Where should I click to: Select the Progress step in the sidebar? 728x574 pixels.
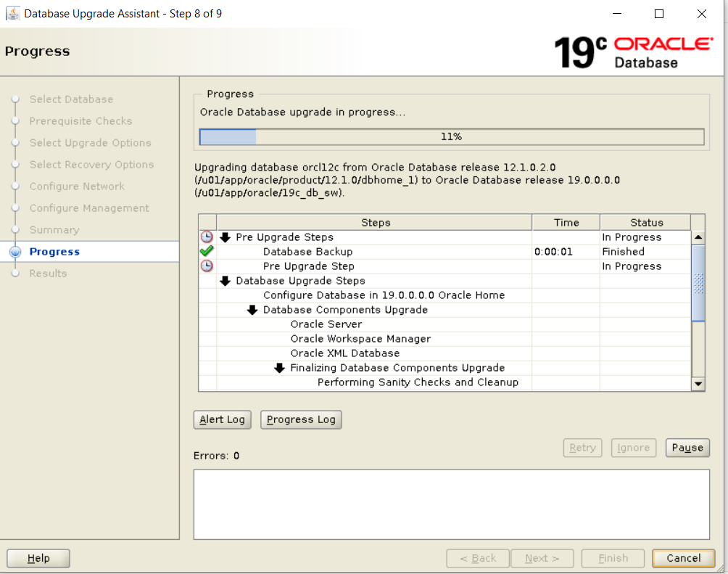(x=54, y=252)
